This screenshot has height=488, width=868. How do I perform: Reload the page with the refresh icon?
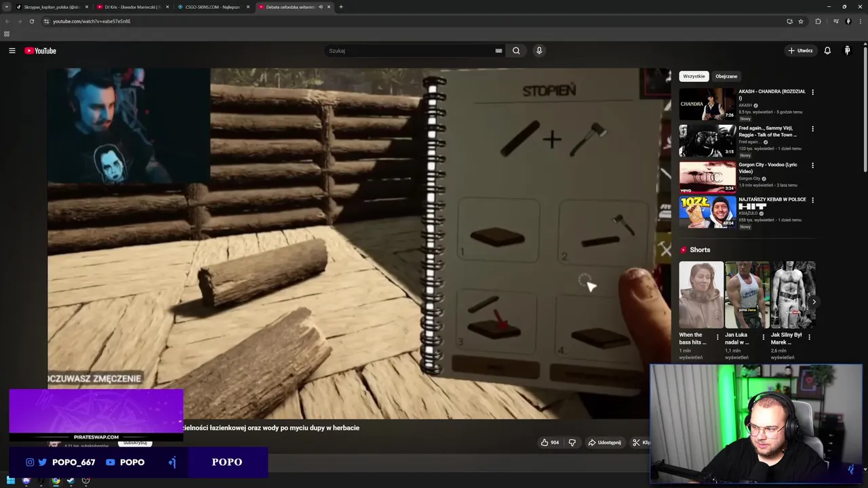click(x=31, y=21)
